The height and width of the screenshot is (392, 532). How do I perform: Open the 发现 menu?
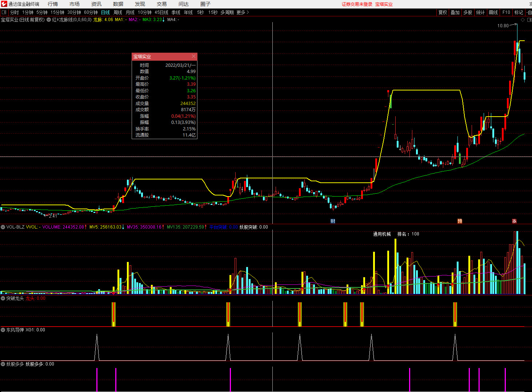click(140, 4)
